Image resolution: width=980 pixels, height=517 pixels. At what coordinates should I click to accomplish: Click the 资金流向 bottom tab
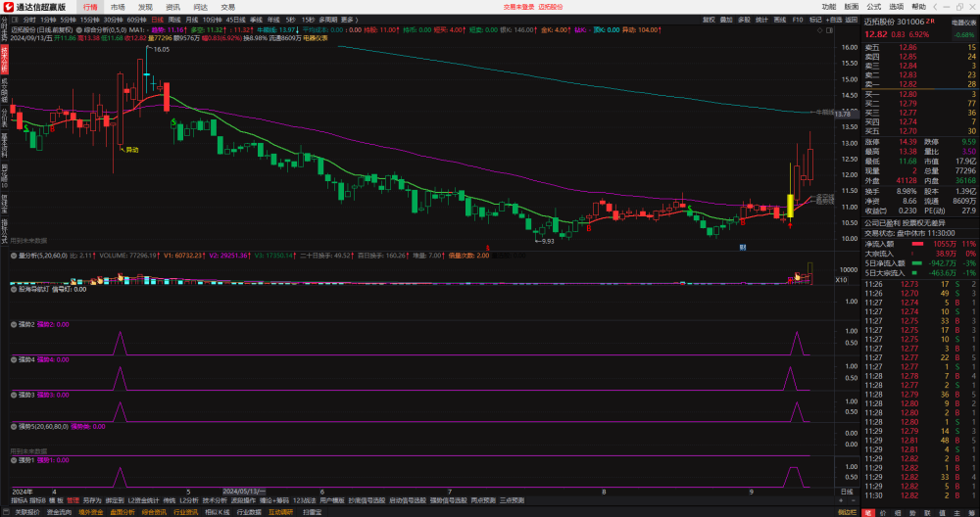click(x=58, y=512)
